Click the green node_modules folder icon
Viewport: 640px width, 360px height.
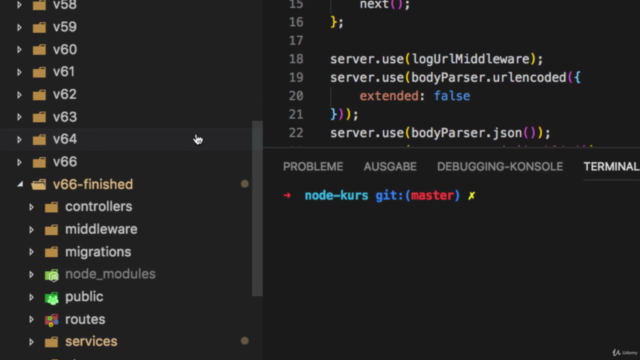tap(51, 275)
